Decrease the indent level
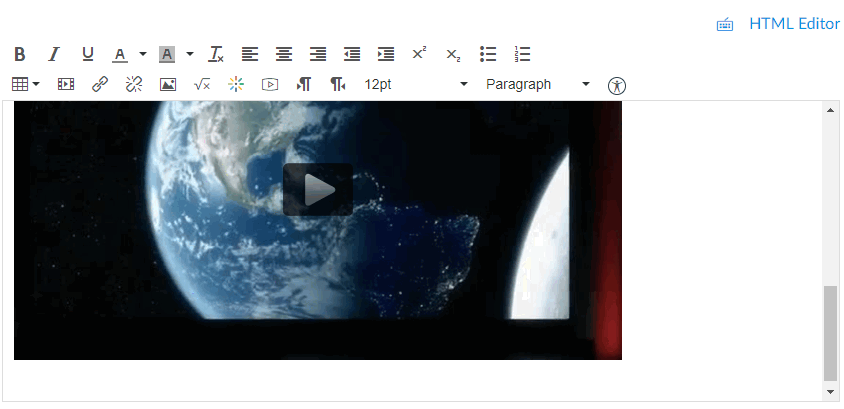Viewport: 844px width, 409px height. coord(351,54)
